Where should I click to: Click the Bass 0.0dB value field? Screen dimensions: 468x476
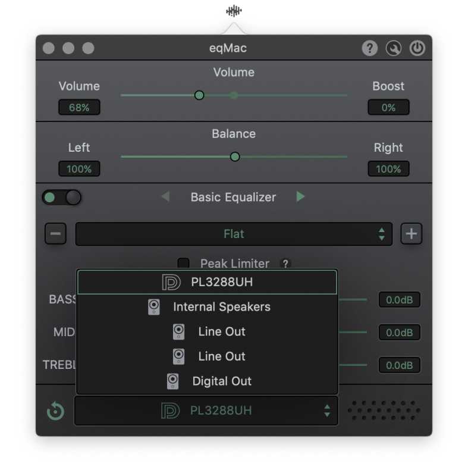(x=400, y=300)
